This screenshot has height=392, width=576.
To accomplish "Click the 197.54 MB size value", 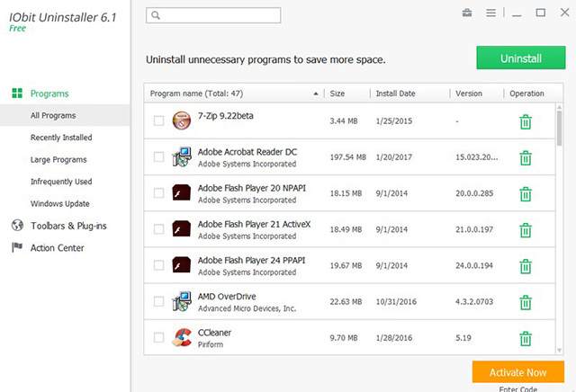I will [348, 157].
